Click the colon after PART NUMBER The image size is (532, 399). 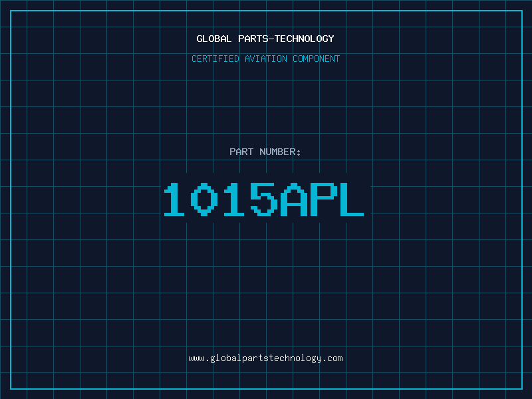(299, 153)
